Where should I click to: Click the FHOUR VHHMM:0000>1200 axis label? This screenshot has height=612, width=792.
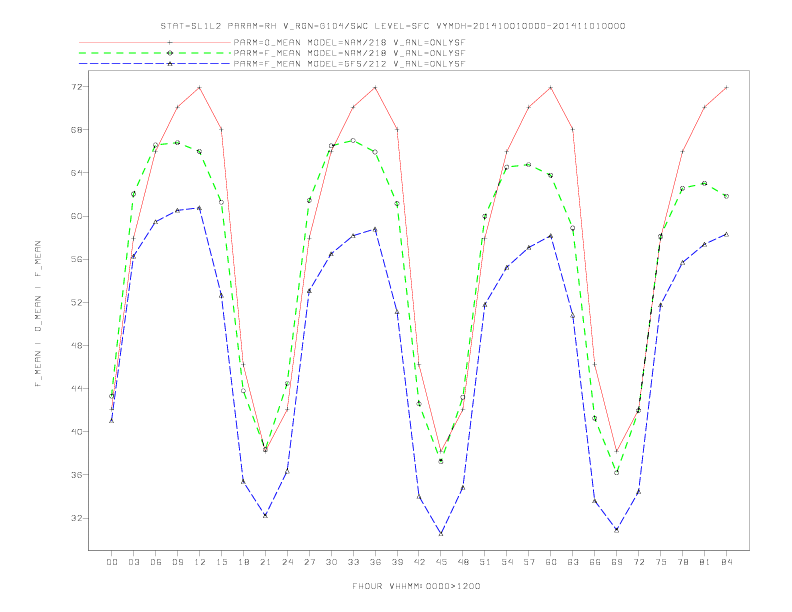click(x=416, y=586)
